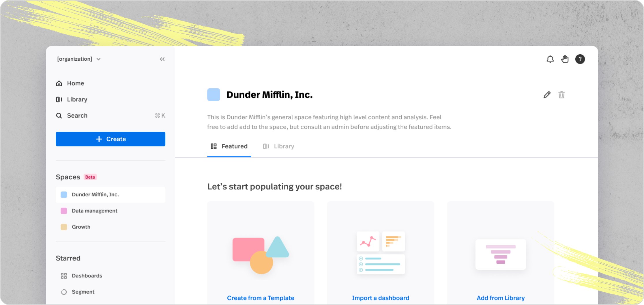Edit space with the pencil icon
The image size is (644, 305).
tap(547, 95)
